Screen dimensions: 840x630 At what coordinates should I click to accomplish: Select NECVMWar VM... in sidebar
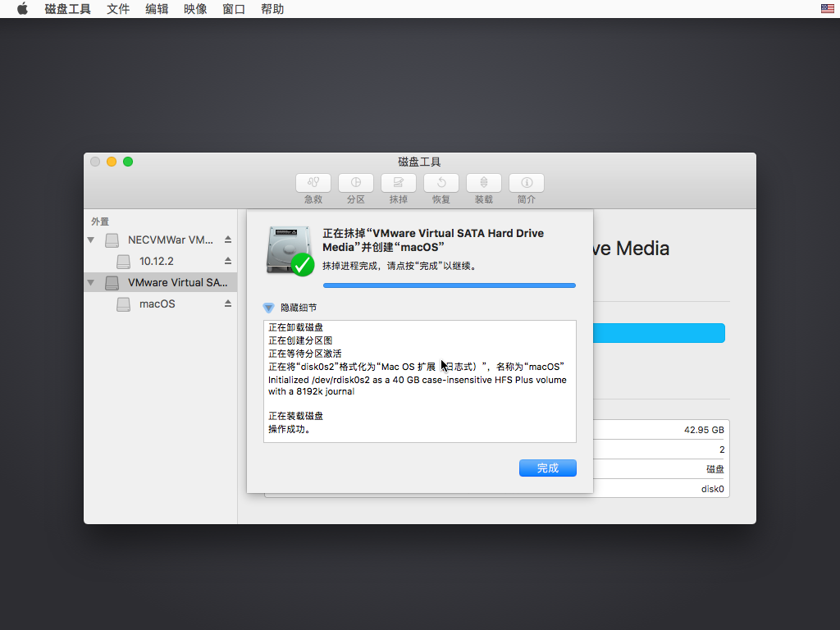tap(161, 240)
